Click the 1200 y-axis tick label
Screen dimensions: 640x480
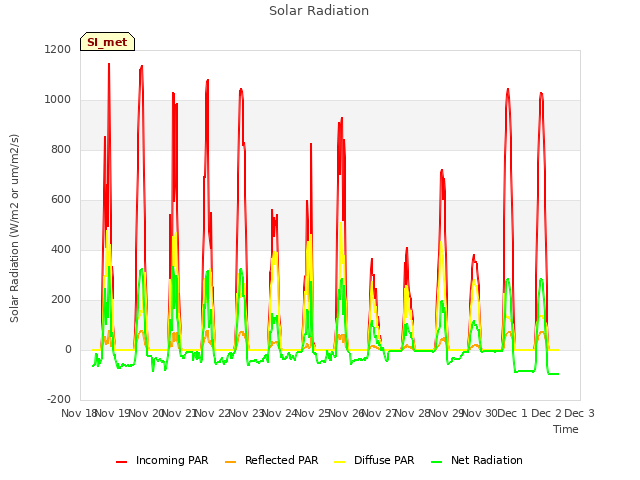tap(58, 49)
